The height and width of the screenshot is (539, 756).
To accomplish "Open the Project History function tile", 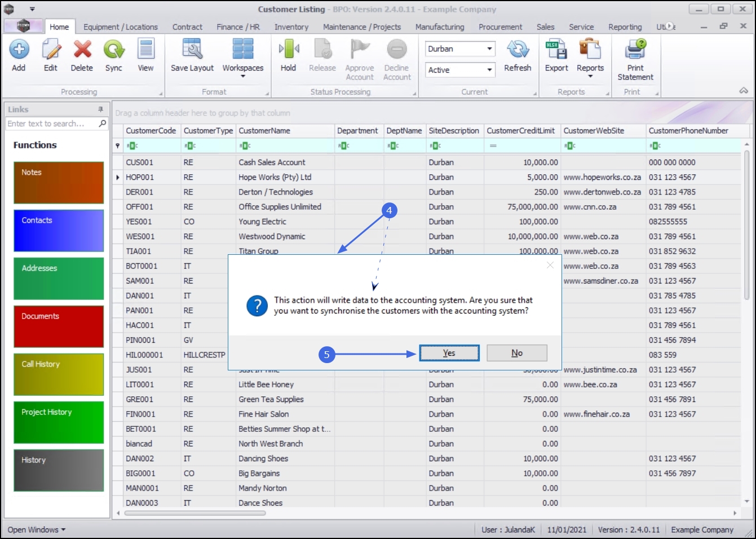I will 59,422.
